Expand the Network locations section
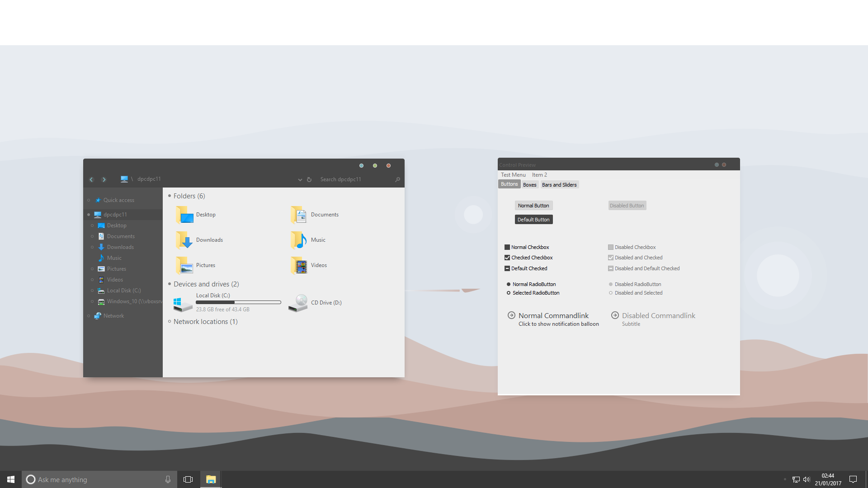The image size is (868, 488). click(170, 321)
